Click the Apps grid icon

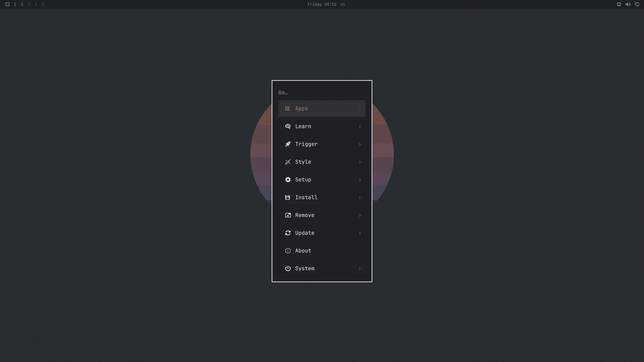pos(287,109)
